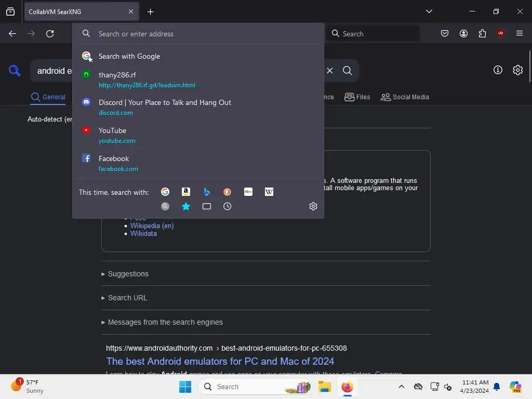Click the page vertical scrollbar
The width and height of the screenshot is (532, 399).
pos(529,66)
